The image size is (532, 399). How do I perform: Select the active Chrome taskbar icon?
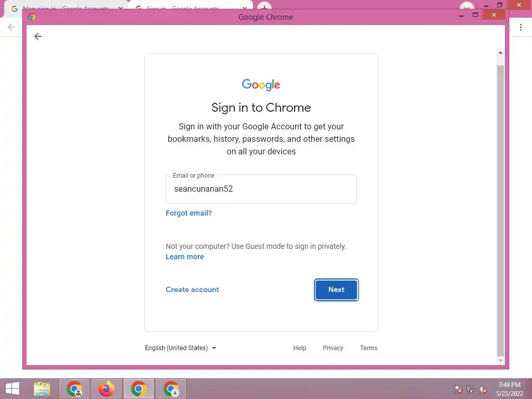[138, 389]
